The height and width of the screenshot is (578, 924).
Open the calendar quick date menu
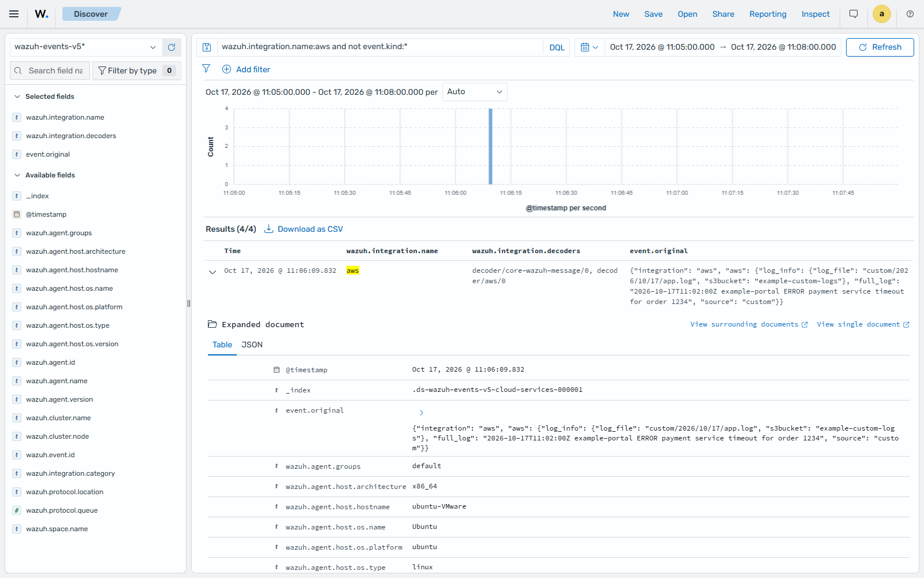pos(589,47)
